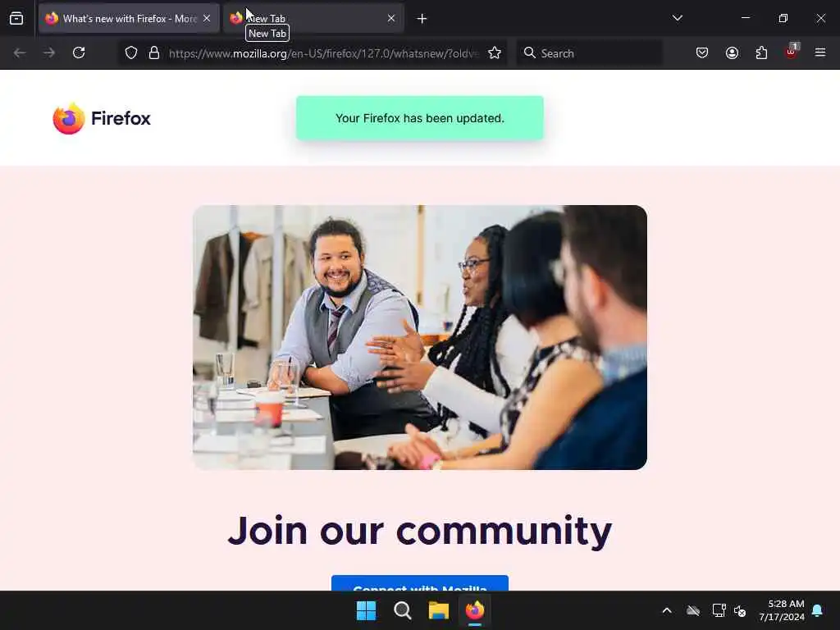Open File Explorer from taskbar

coord(439,610)
